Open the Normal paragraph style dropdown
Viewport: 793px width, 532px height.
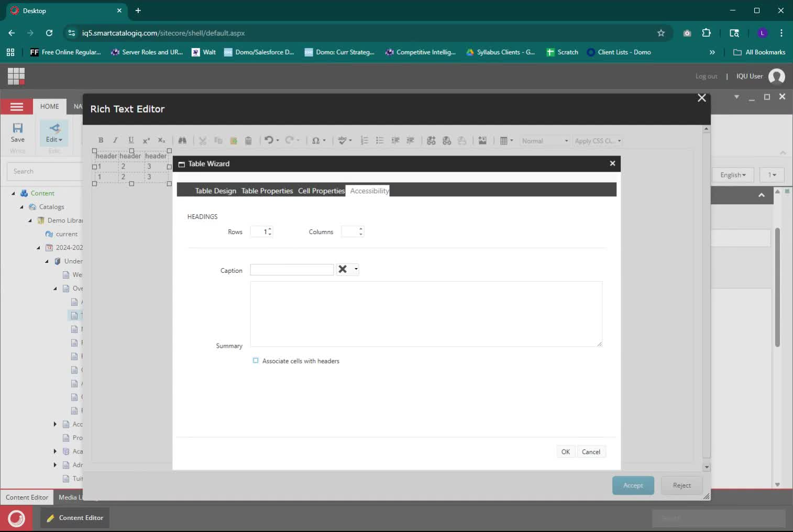545,140
